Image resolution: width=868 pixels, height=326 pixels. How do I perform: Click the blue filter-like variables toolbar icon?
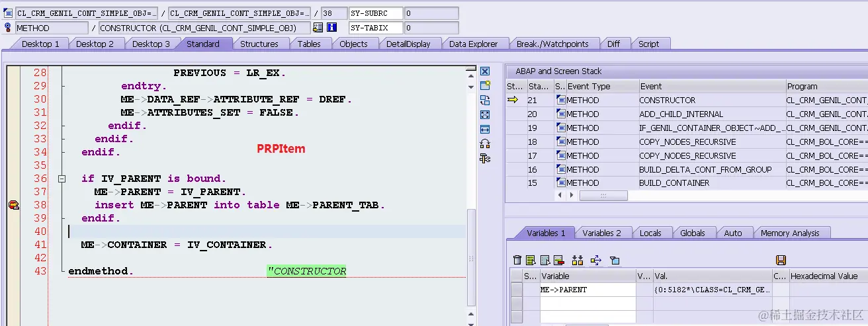point(614,261)
